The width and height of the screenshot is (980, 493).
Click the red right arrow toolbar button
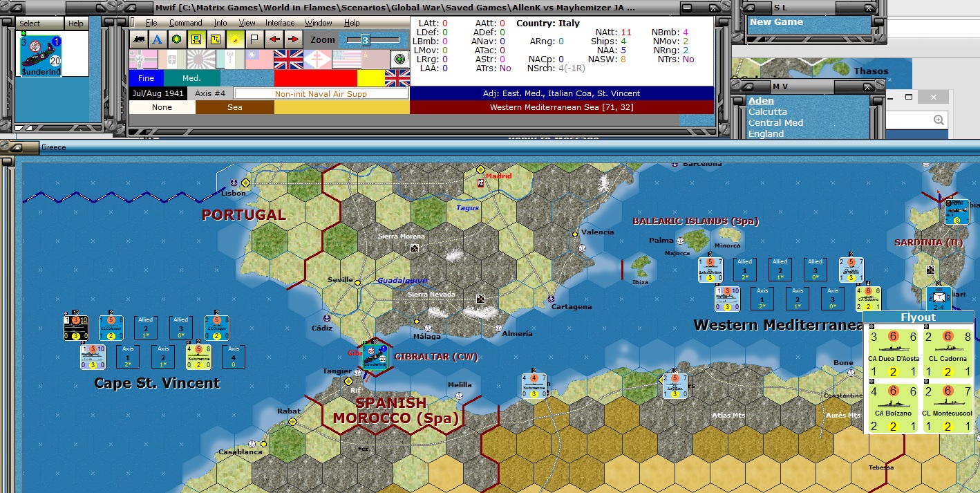tap(293, 39)
